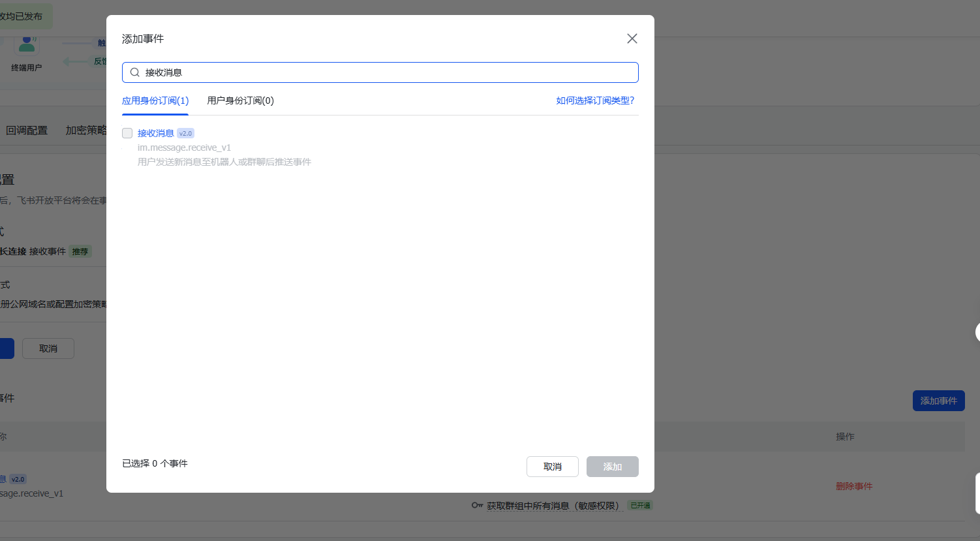
Task: Click 取消 button in the dialog
Action: [x=553, y=467]
